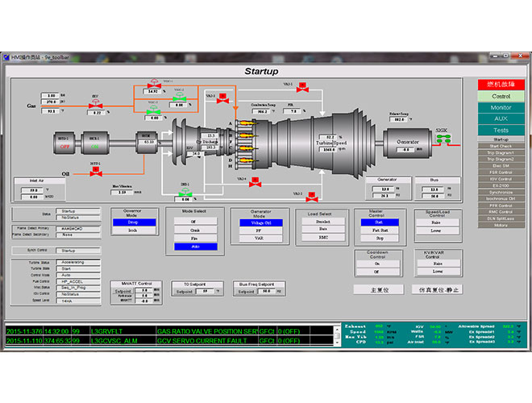The height and width of the screenshot is (403, 532).
Task: Select Isoch governor mode
Action: [134, 231]
